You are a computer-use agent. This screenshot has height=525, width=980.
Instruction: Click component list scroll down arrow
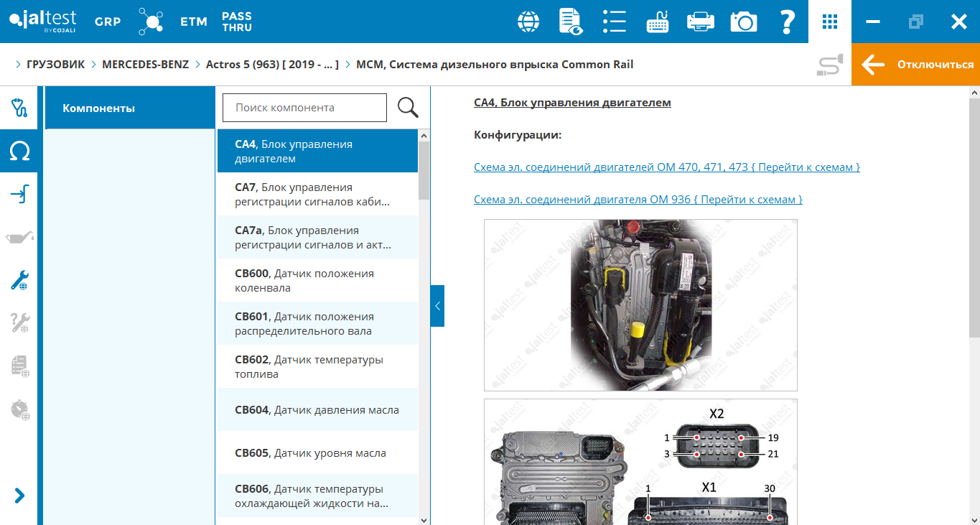tap(424, 519)
